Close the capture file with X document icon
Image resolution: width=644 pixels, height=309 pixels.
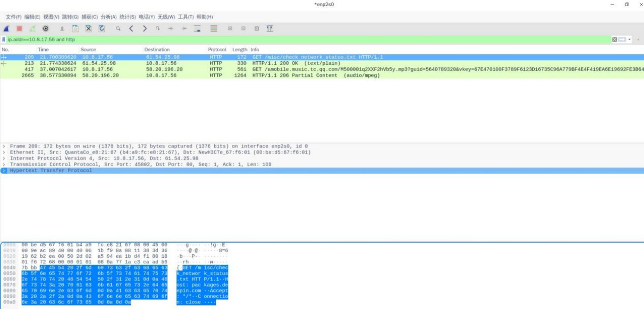(x=89, y=29)
